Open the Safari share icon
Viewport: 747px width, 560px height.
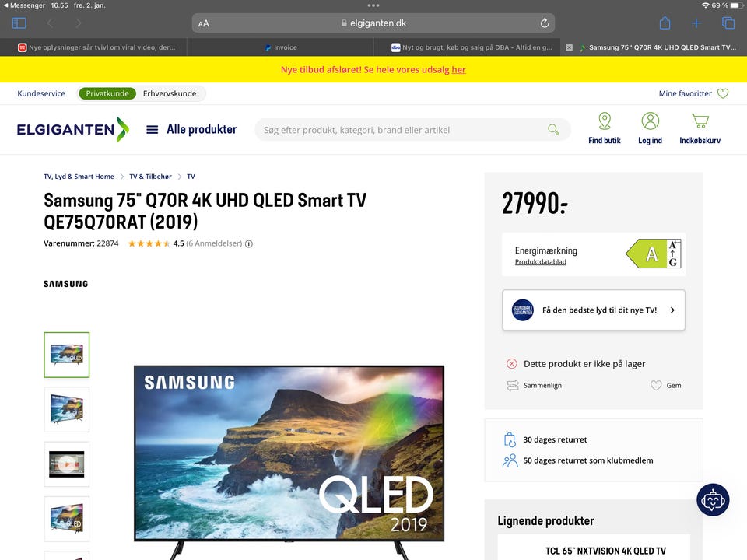(x=665, y=23)
